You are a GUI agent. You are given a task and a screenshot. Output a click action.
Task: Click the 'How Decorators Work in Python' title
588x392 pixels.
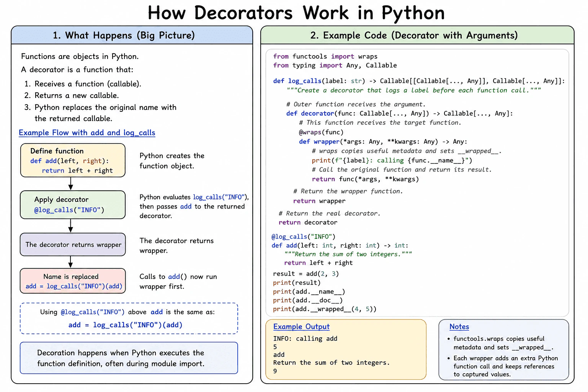(x=296, y=13)
